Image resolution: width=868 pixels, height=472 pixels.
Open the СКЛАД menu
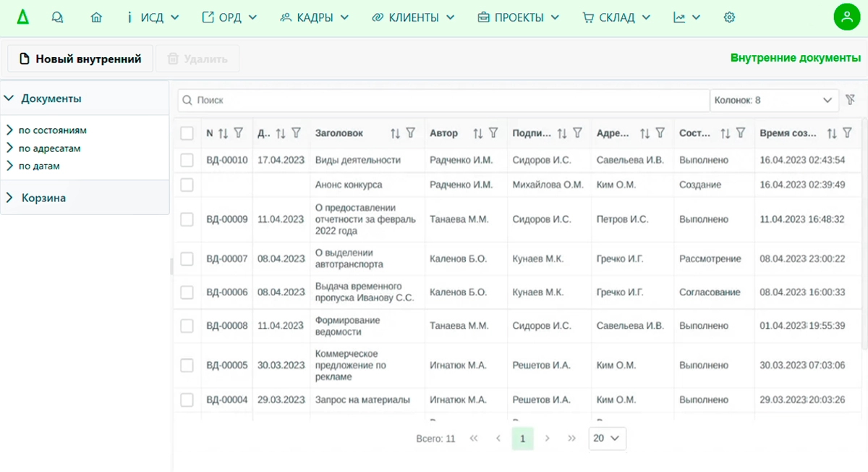[616, 17]
